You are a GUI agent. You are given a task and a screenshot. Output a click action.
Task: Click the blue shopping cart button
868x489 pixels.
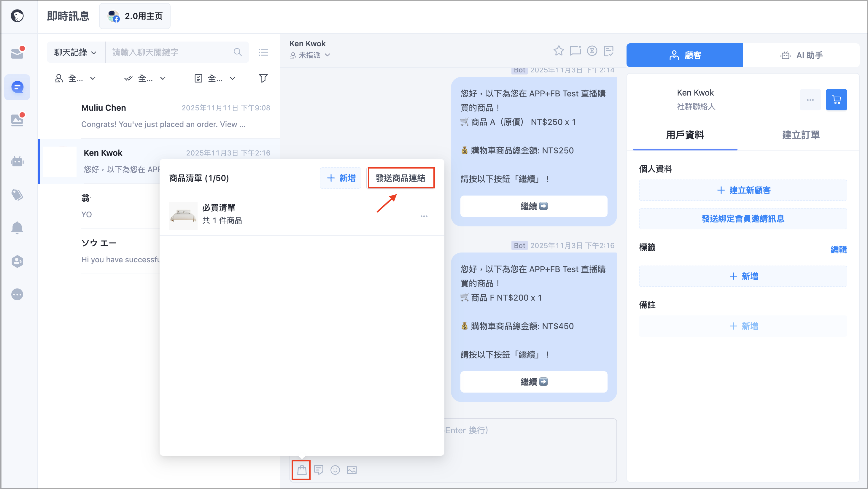coord(836,100)
